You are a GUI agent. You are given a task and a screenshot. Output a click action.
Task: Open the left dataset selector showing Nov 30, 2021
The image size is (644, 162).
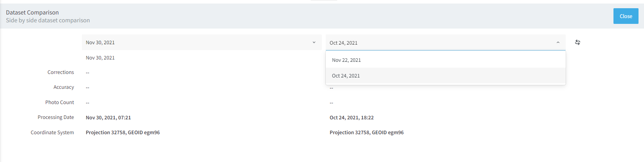point(202,42)
